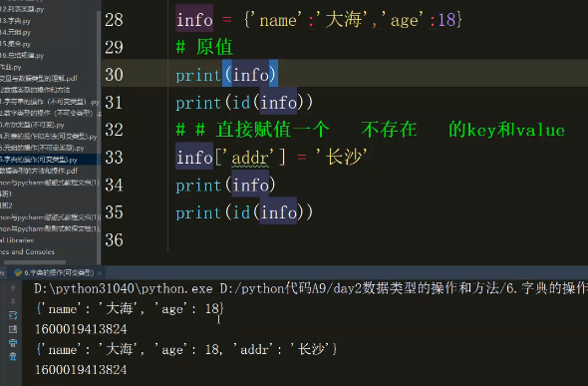Click the first 1600019413824 output line
The width and height of the screenshot is (588, 386).
click(x=81, y=329)
